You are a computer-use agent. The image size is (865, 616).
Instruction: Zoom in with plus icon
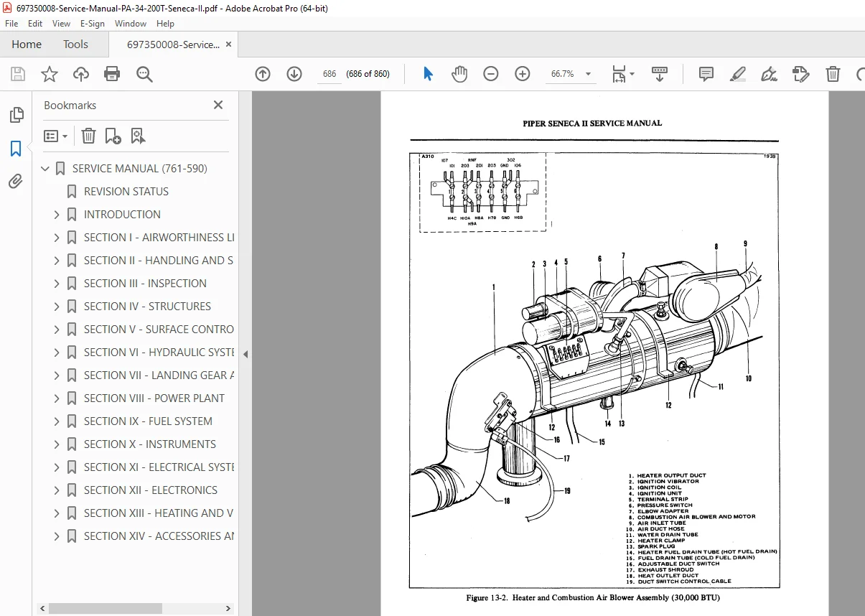click(523, 74)
